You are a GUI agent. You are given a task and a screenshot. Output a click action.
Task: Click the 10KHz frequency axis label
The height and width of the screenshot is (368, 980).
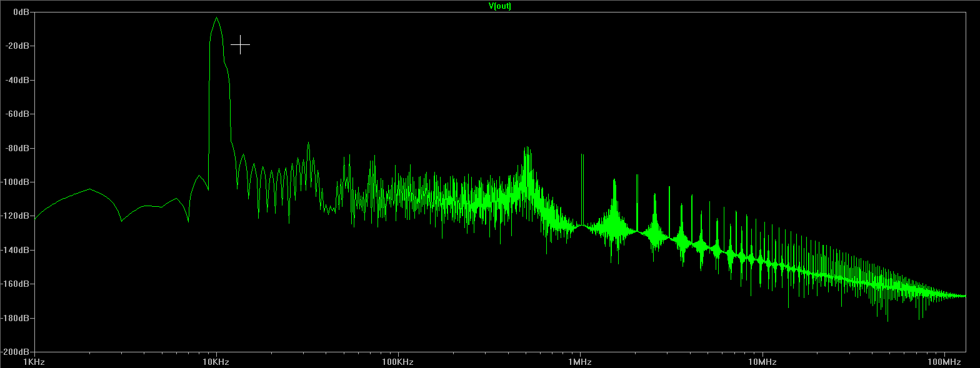[216, 362]
